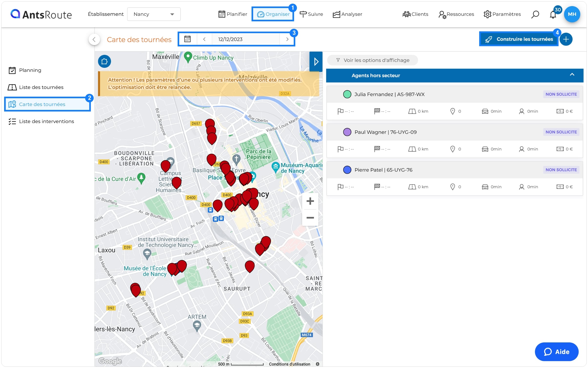
Task: Open Paramètres settings
Action: click(x=502, y=14)
